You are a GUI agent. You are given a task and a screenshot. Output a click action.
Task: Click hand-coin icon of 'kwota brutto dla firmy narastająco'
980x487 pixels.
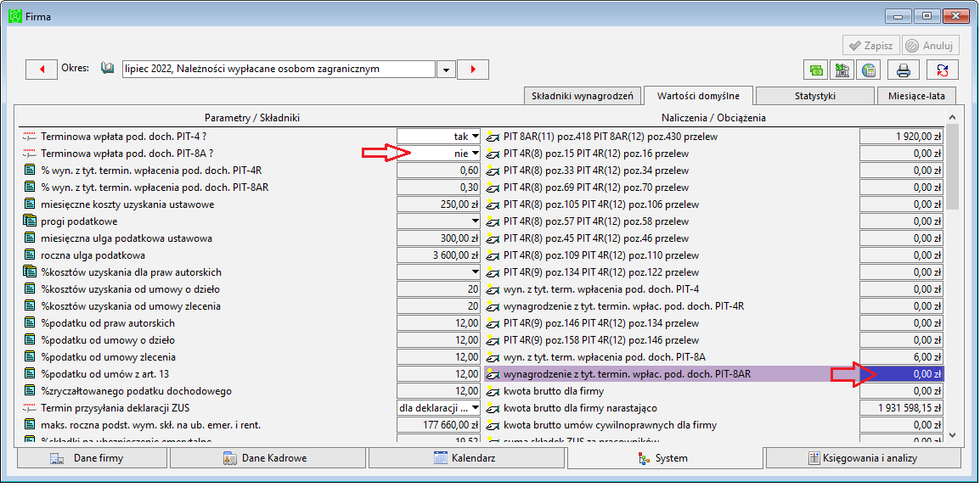pos(493,408)
